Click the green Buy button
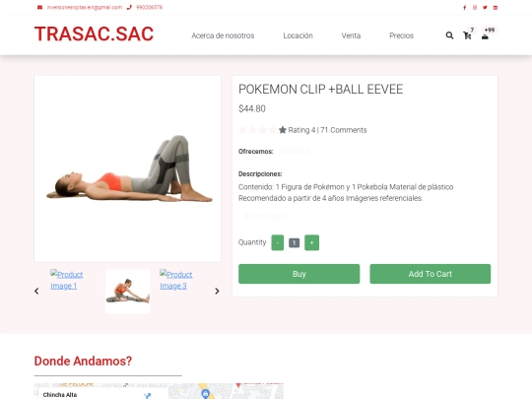Image resolution: width=532 pixels, height=399 pixels. coord(299,274)
